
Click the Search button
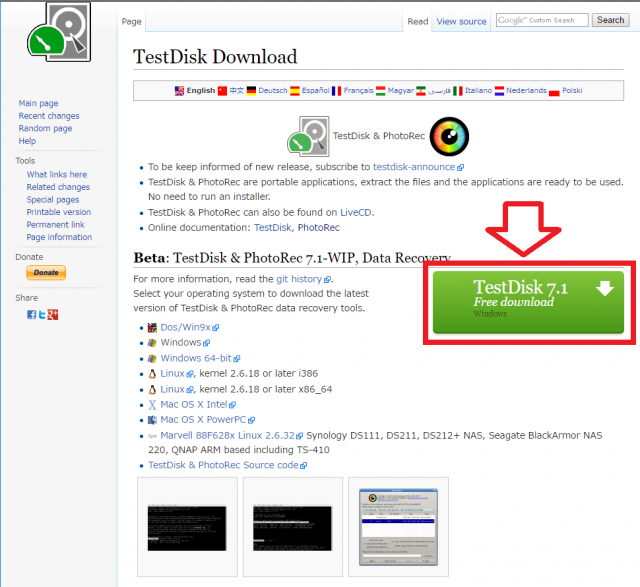point(609,20)
